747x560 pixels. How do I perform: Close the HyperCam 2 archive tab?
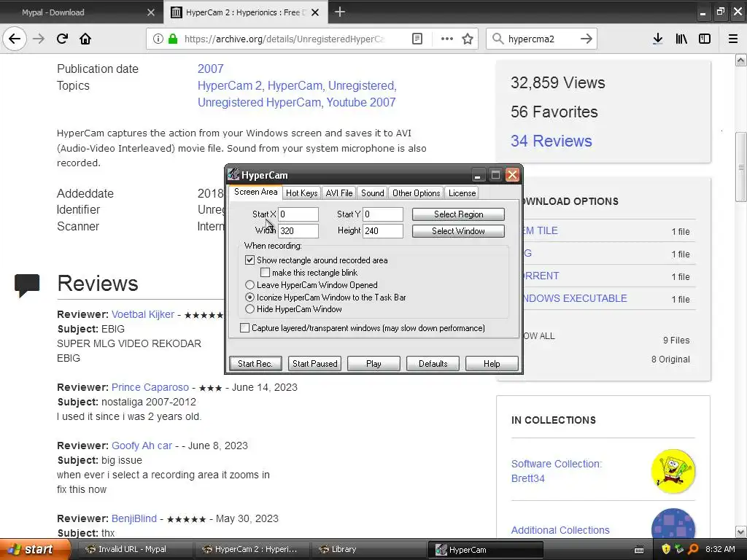[315, 12]
